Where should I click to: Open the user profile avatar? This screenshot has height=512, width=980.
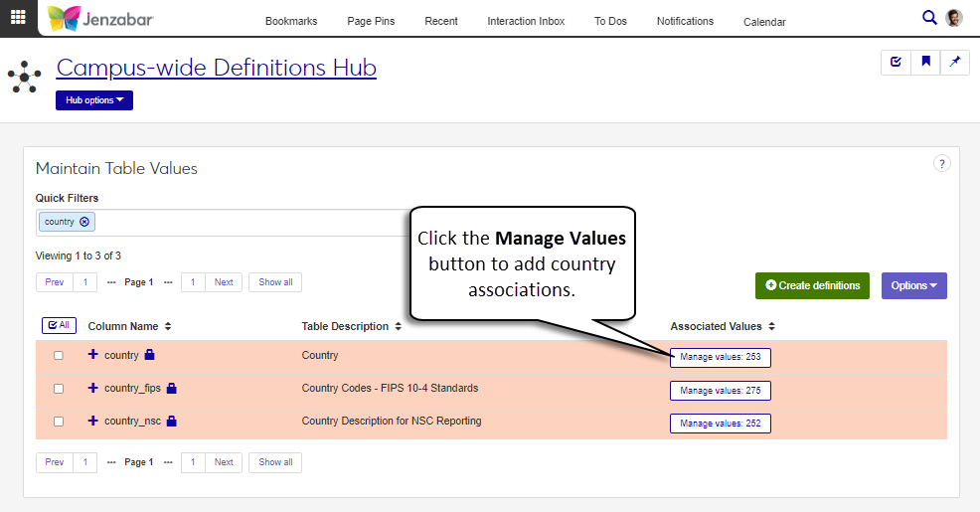coord(954,18)
